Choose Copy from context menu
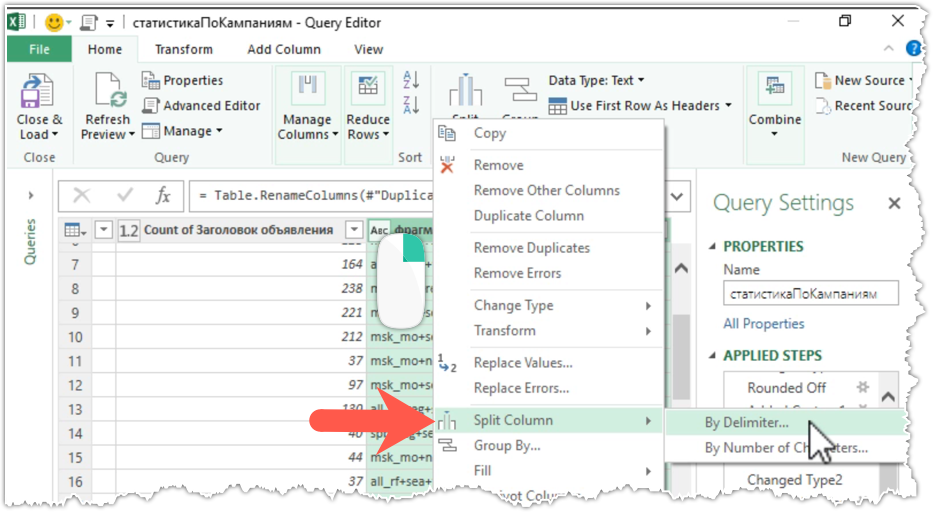 click(x=549, y=133)
